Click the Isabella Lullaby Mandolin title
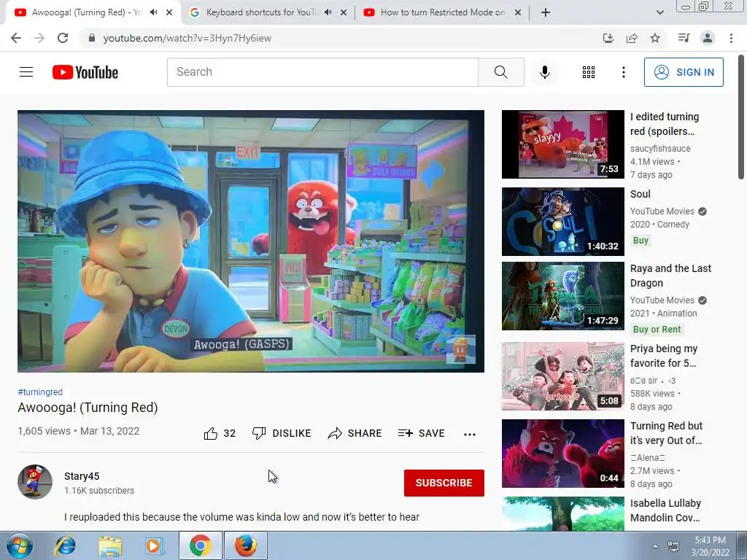The image size is (747, 560). point(665,510)
